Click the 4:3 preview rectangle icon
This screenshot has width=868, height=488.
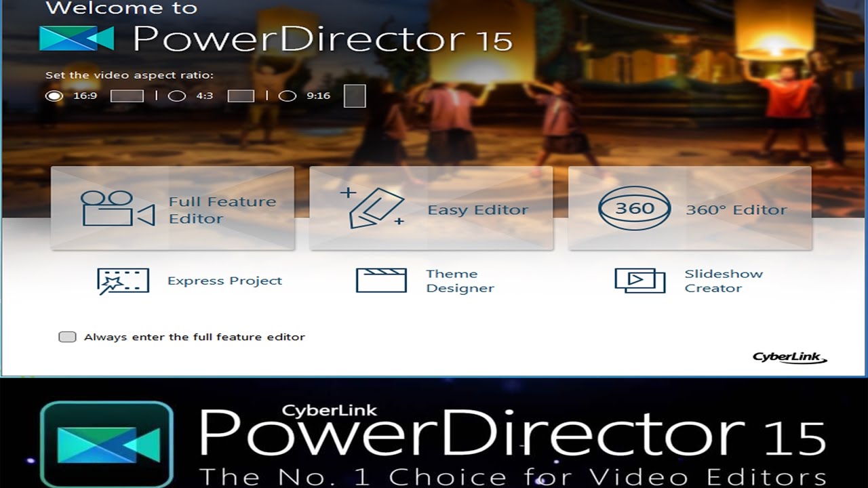241,96
